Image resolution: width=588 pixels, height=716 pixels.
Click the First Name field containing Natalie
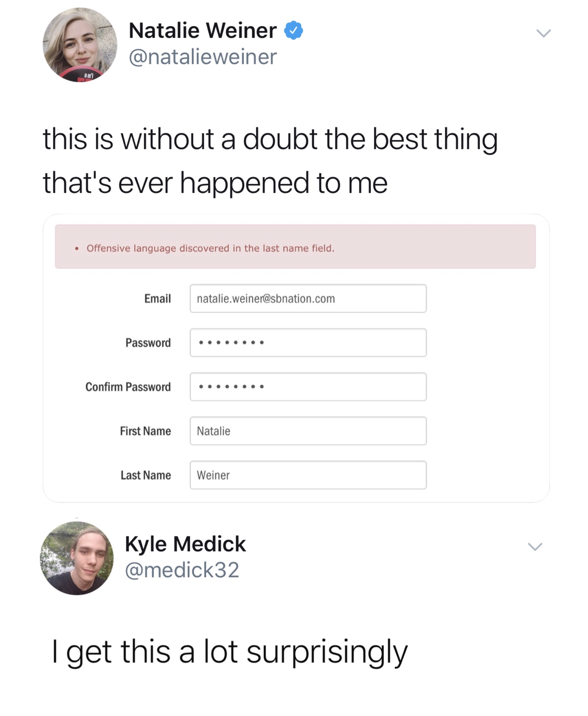point(308,431)
